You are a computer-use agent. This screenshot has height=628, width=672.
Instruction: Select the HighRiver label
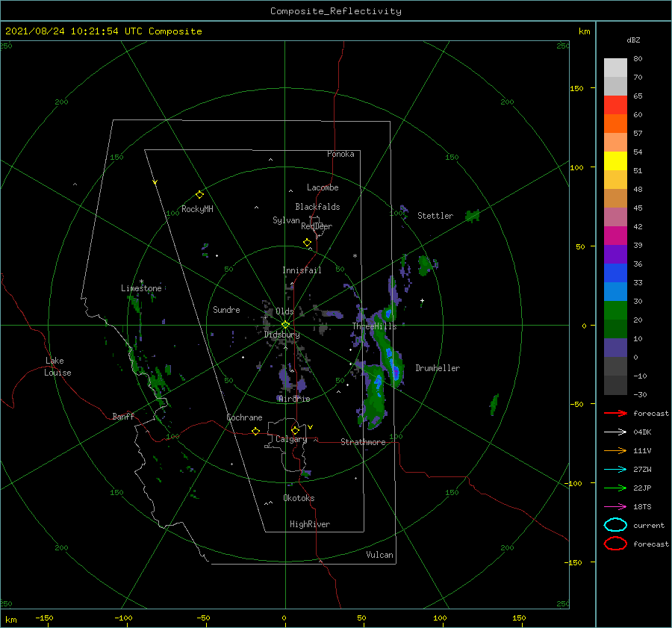tap(310, 524)
